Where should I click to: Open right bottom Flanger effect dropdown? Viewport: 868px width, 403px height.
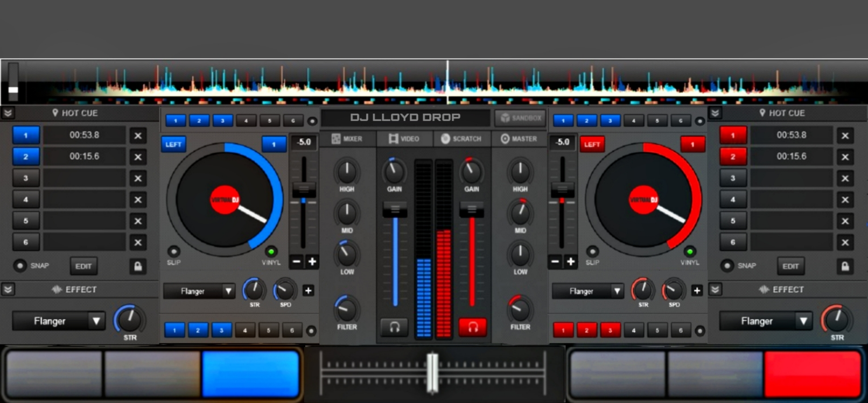coord(765,321)
